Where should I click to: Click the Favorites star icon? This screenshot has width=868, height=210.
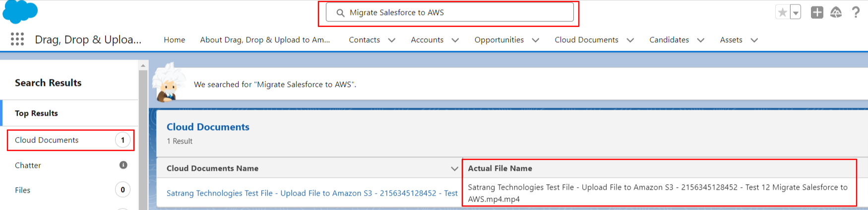click(x=782, y=12)
